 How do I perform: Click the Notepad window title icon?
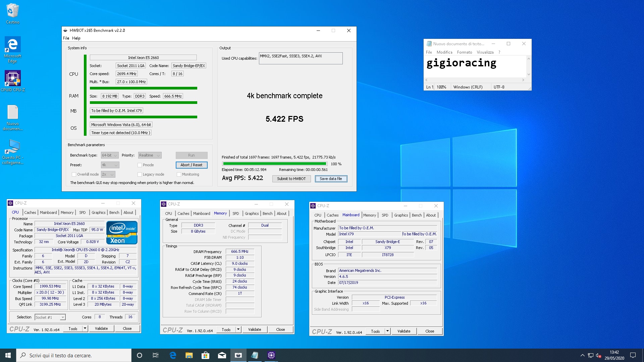pos(429,44)
